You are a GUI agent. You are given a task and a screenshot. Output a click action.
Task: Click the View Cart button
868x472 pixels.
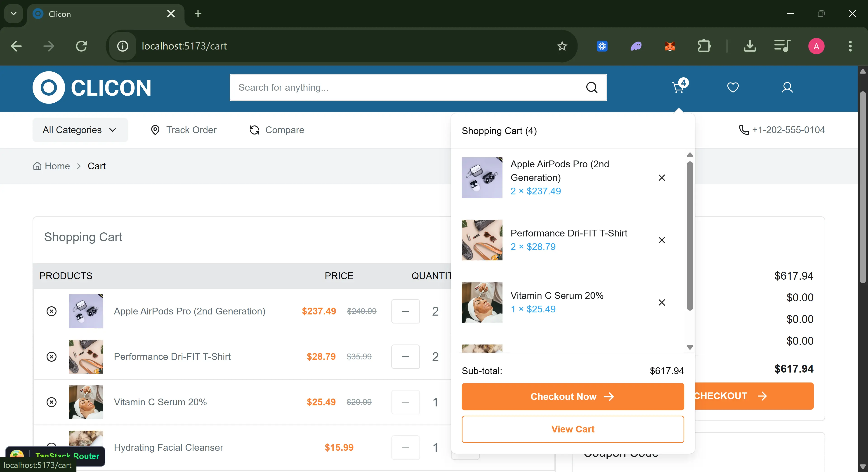[x=573, y=429]
